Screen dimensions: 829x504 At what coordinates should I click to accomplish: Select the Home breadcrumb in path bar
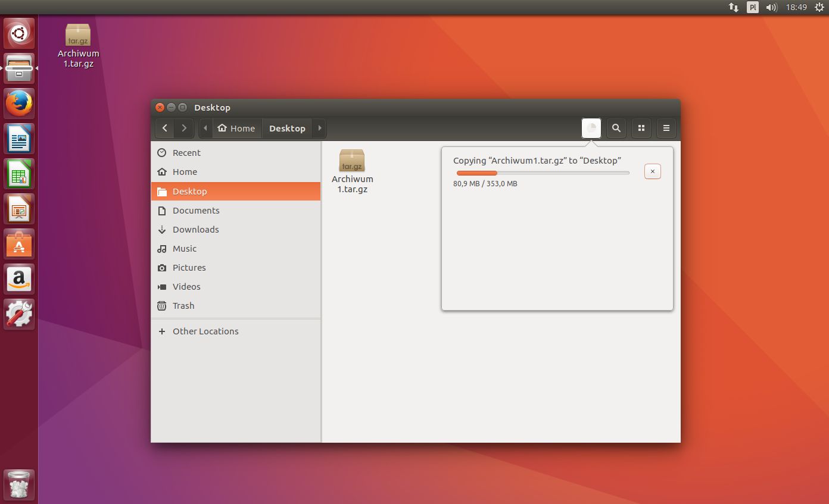point(236,128)
